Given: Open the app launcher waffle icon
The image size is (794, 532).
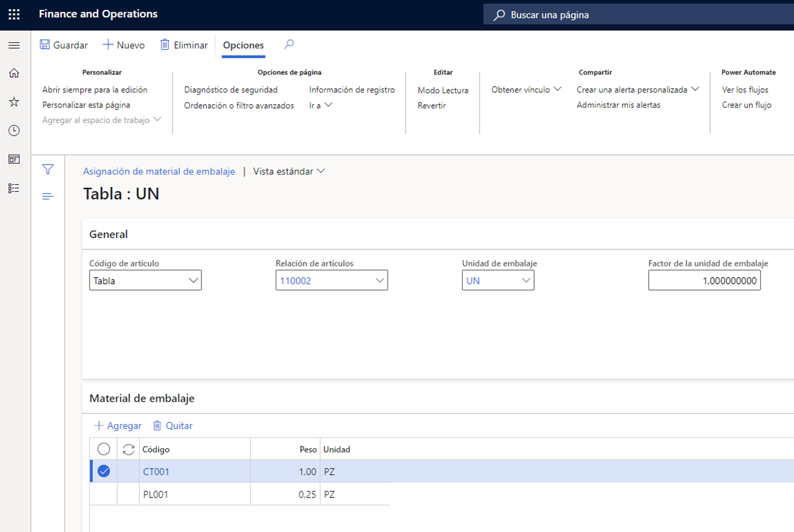Looking at the screenshot, I should (14, 14).
